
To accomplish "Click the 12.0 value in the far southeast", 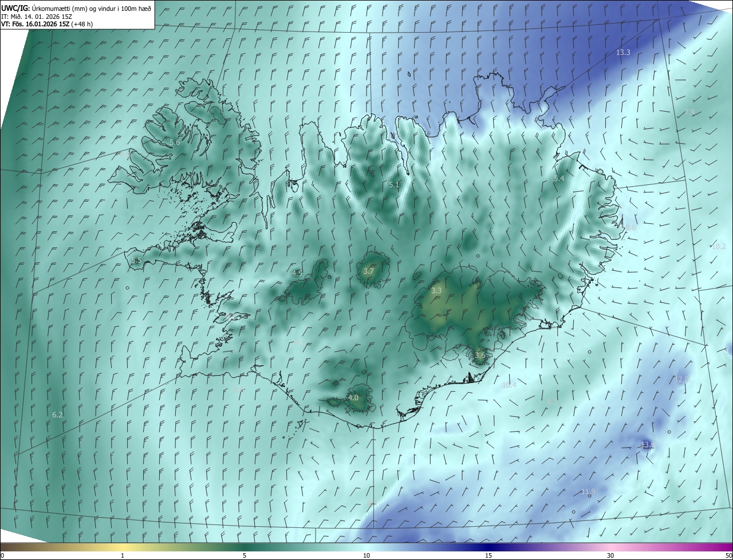I will click(x=681, y=380).
